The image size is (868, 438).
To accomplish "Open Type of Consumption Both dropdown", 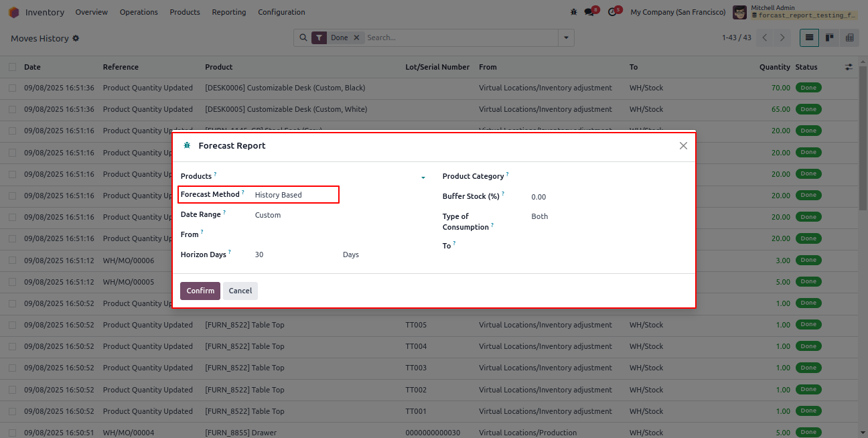I will (x=608, y=216).
